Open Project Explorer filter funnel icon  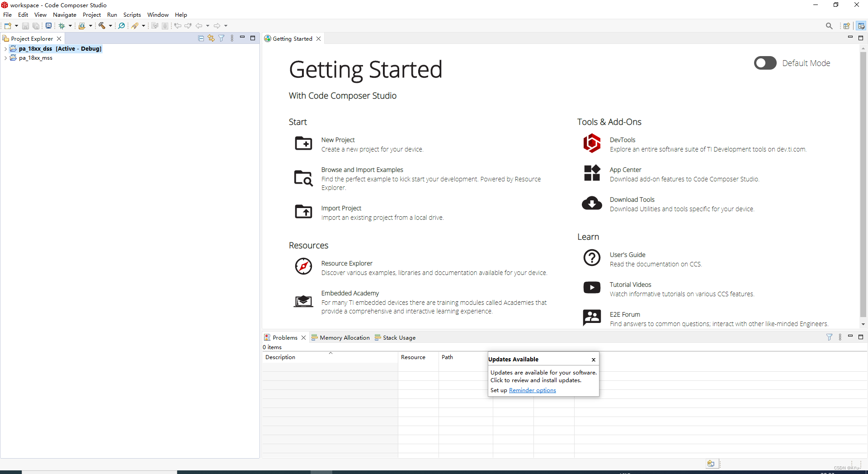coord(222,38)
